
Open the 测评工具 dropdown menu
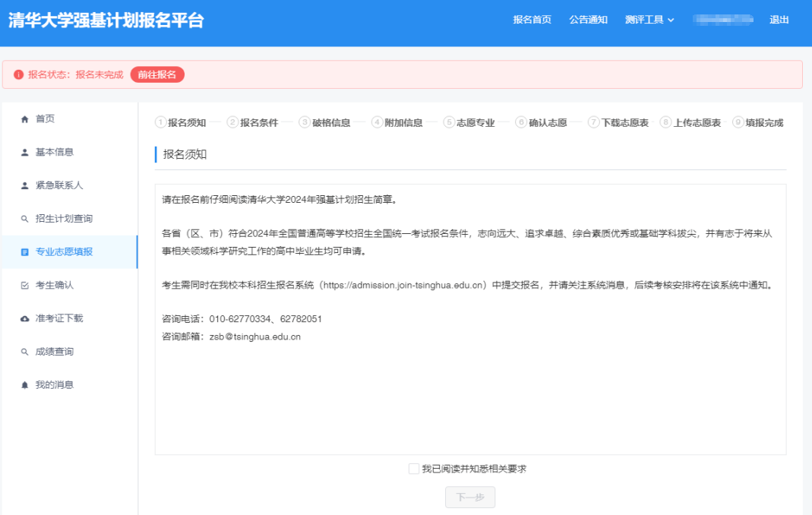pos(646,21)
